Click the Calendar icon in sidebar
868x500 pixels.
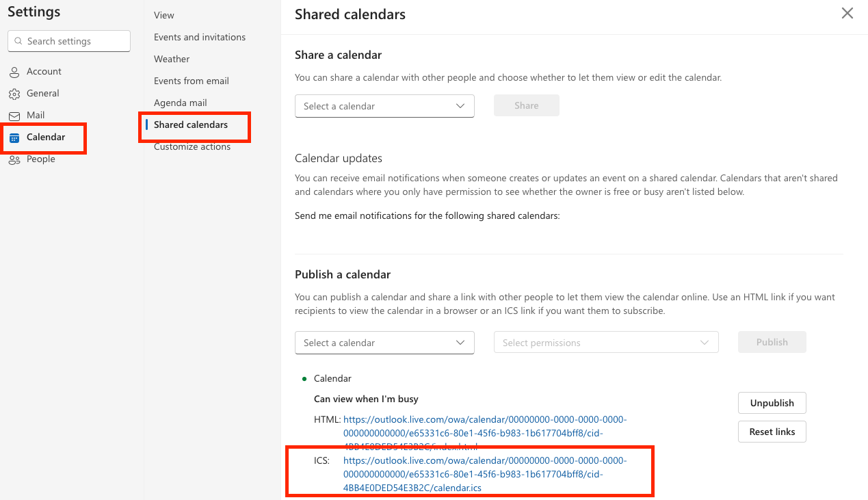coord(14,137)
